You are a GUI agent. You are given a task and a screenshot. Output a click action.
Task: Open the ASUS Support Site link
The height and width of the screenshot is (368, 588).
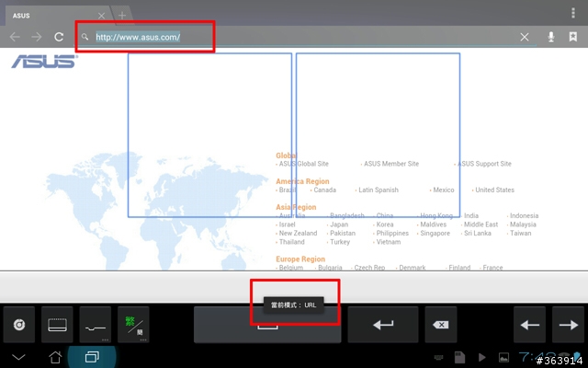click(x=484, y=164)
